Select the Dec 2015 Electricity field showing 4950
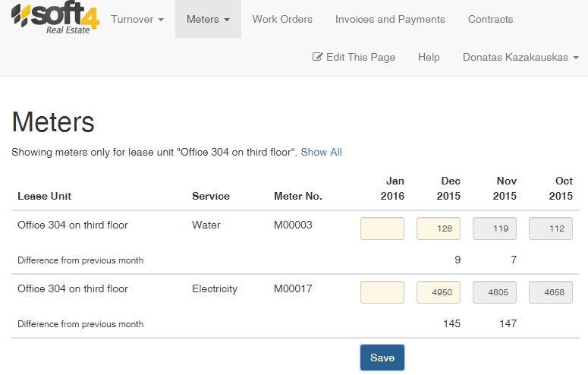This screenshot has width=588, height=375. point(439,292)
